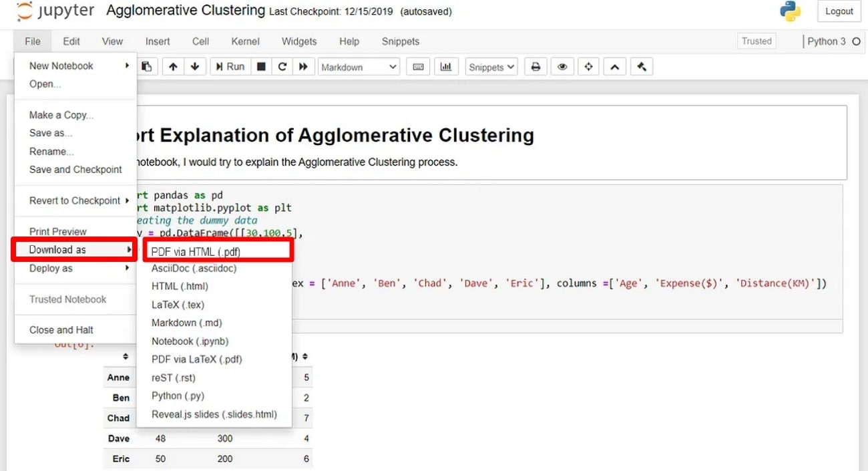868x471 pixels.
Task: Download as AsciiDoc (.asciidoc)
Action: pos(214,269)
